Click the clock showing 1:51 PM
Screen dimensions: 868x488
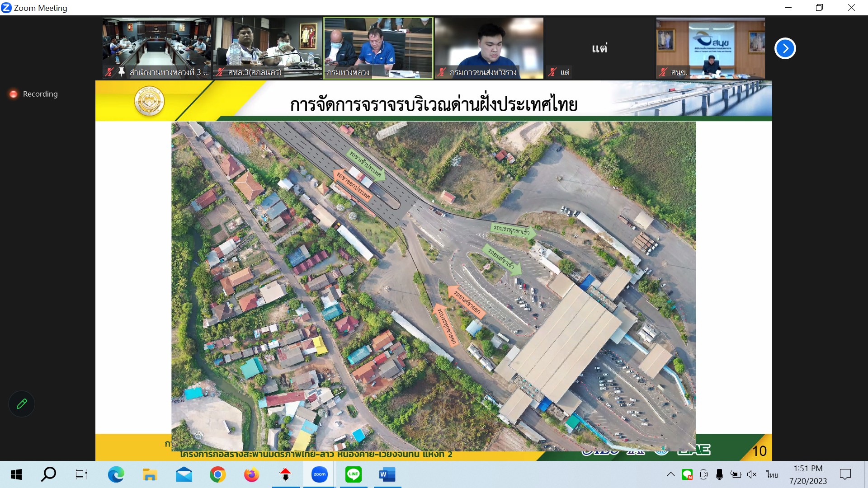click(808, 474)
